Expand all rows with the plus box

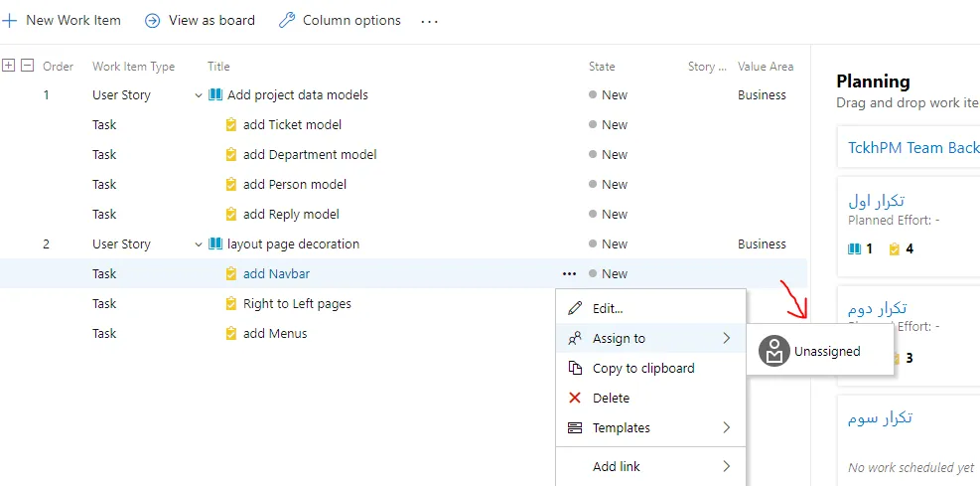coord(9,66)
